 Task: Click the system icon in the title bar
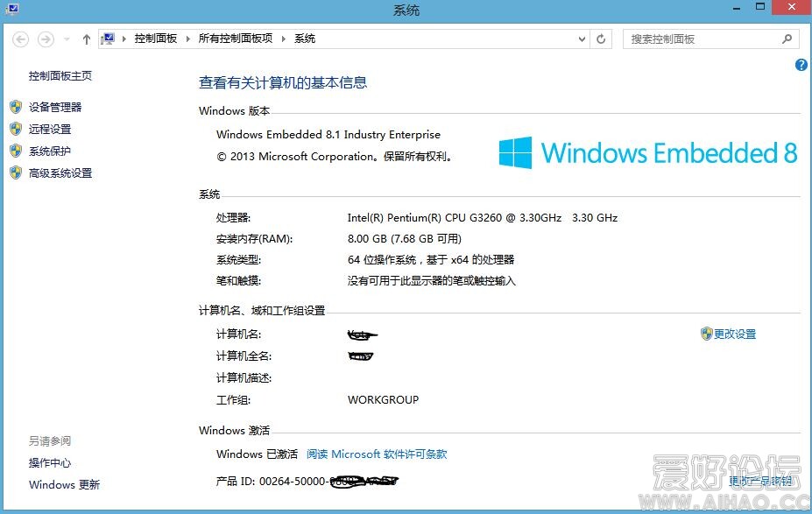coord(11,9)
